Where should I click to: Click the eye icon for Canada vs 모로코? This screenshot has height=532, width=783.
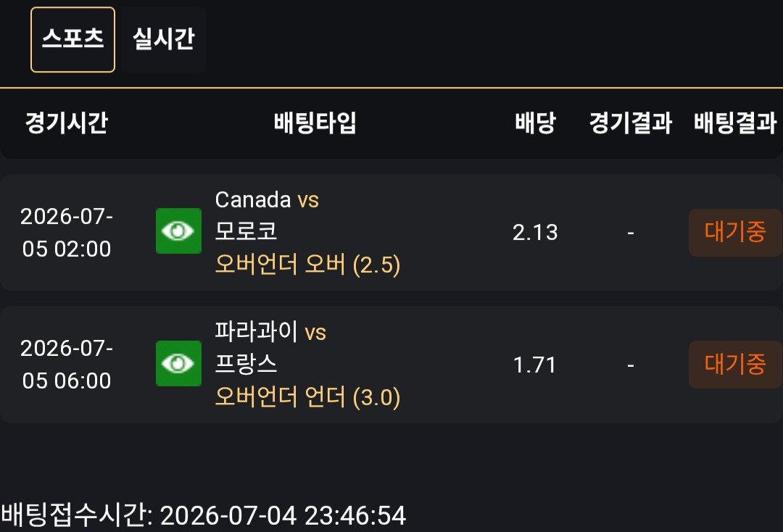coord(179,231)
